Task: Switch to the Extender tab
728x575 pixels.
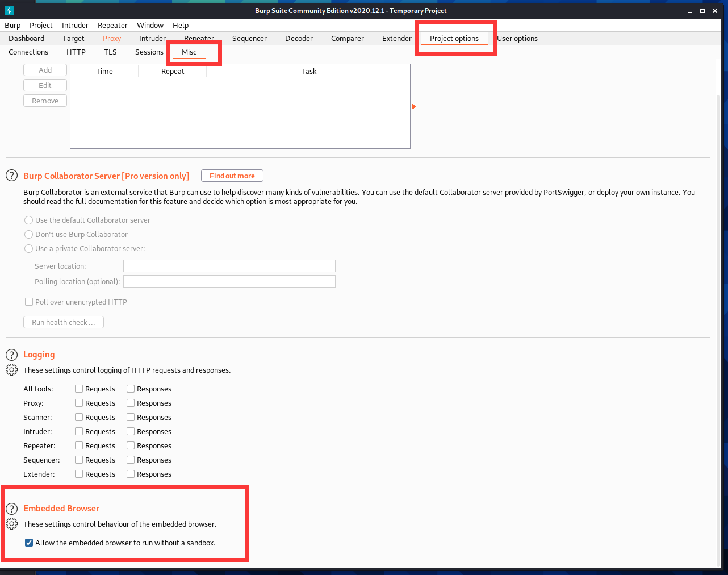Action: coord(397,39)
